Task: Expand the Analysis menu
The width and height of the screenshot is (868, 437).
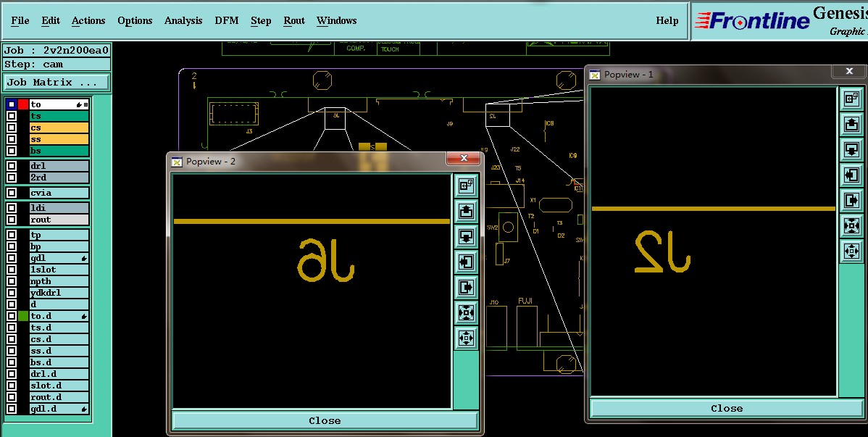Action: coord(183,20)
